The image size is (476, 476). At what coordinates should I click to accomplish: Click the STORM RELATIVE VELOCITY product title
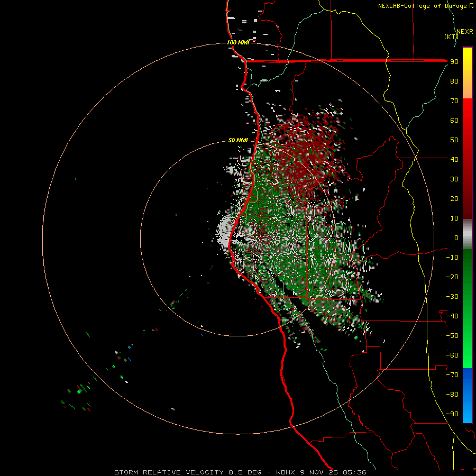(x=169, y=472)
